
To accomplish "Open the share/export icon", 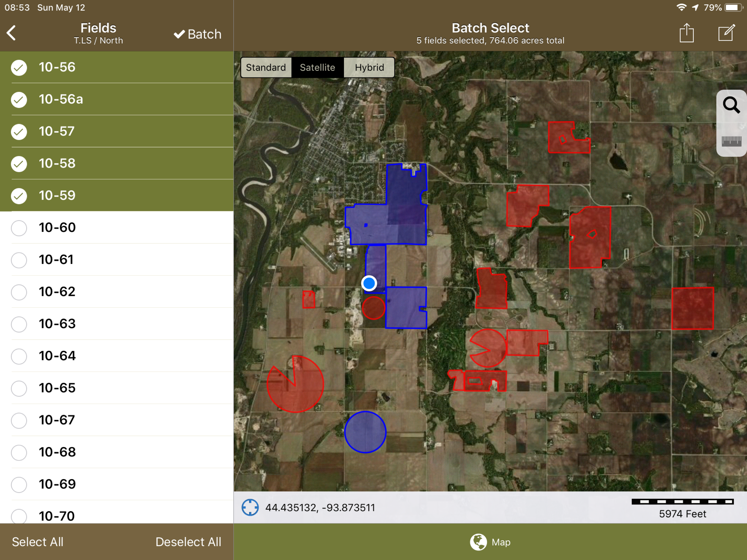I will point(686,33).
